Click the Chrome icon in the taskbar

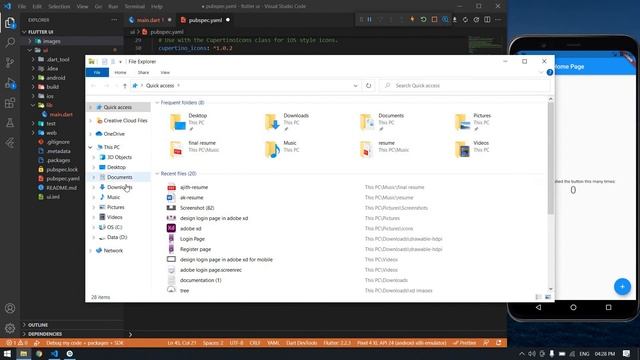[39, 353]
